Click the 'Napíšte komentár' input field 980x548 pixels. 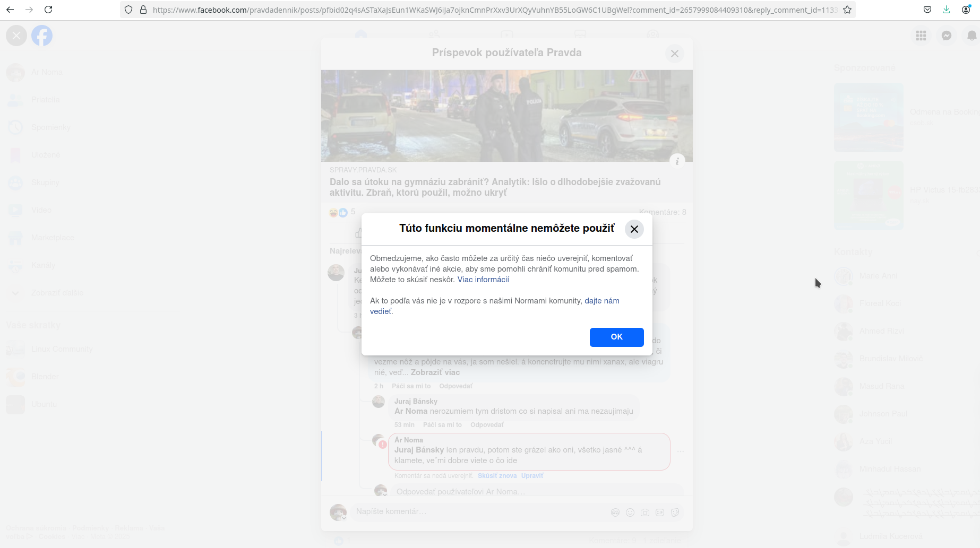click(478, 512)
